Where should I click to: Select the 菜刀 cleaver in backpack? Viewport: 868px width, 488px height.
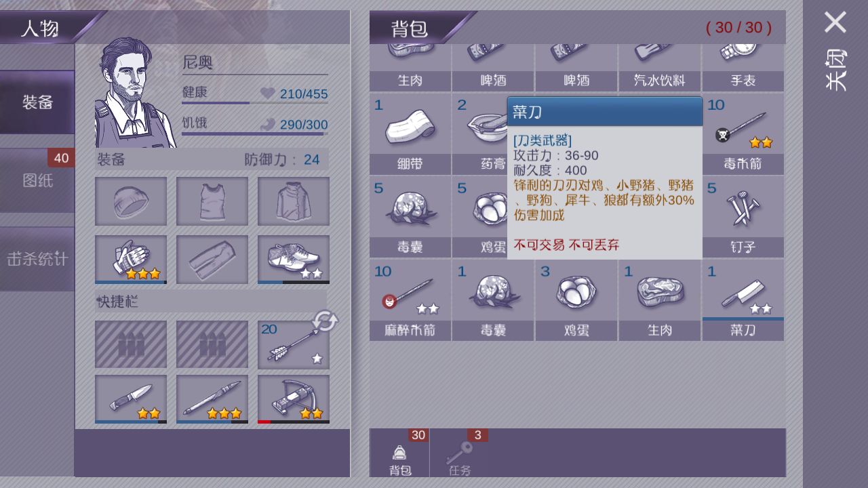click(743, 300)
